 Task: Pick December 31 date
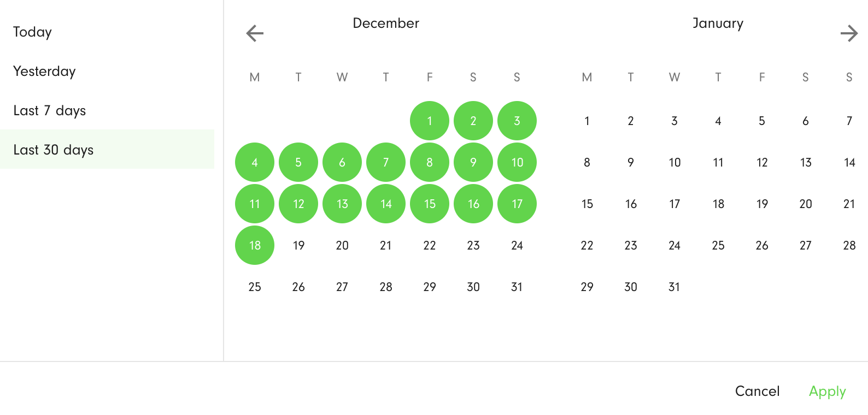(517, 287)
